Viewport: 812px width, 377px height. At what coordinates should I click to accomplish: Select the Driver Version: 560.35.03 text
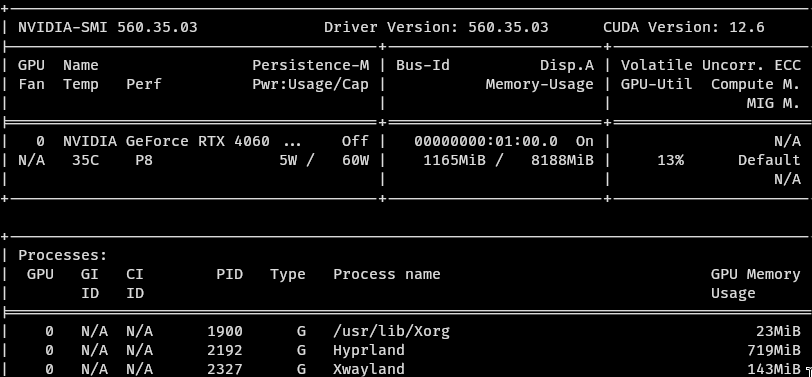[x=436, y=27]
